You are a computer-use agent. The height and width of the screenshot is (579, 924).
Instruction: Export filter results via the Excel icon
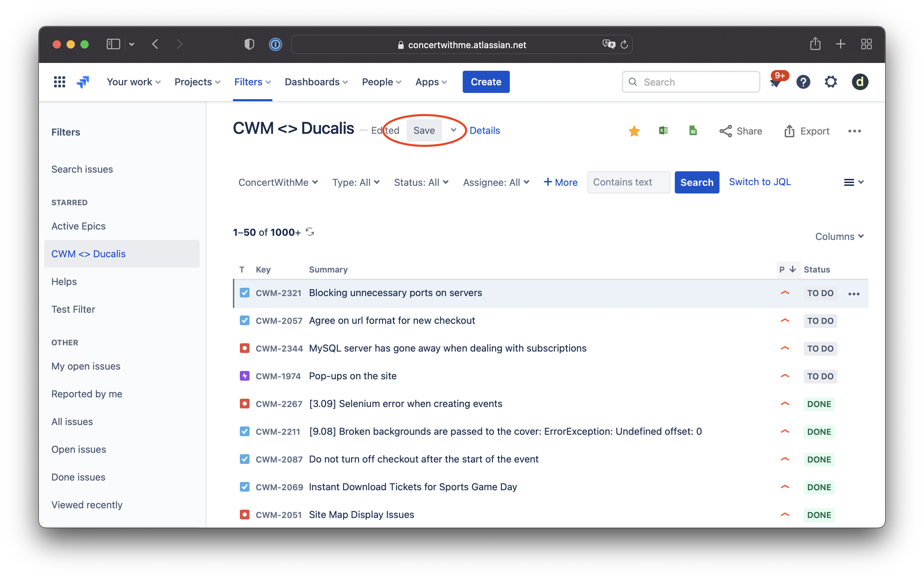(x=663, y=131)
